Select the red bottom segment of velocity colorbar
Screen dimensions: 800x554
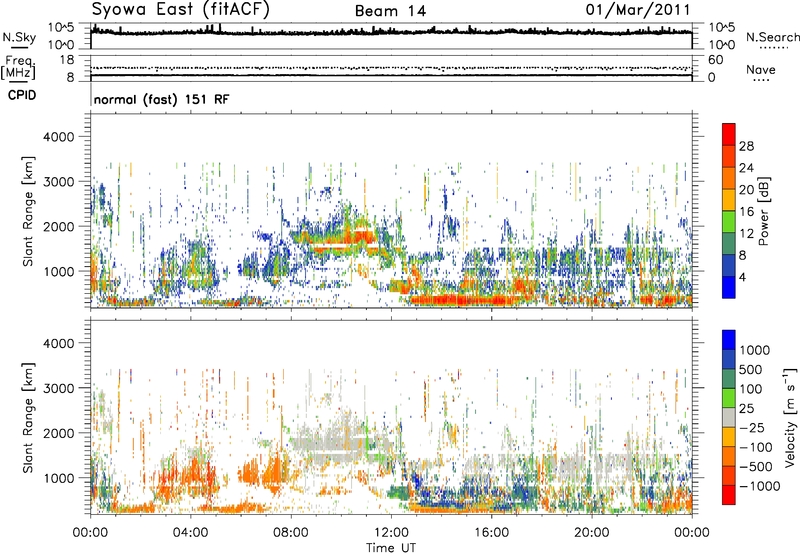click(x=729, y=495)
